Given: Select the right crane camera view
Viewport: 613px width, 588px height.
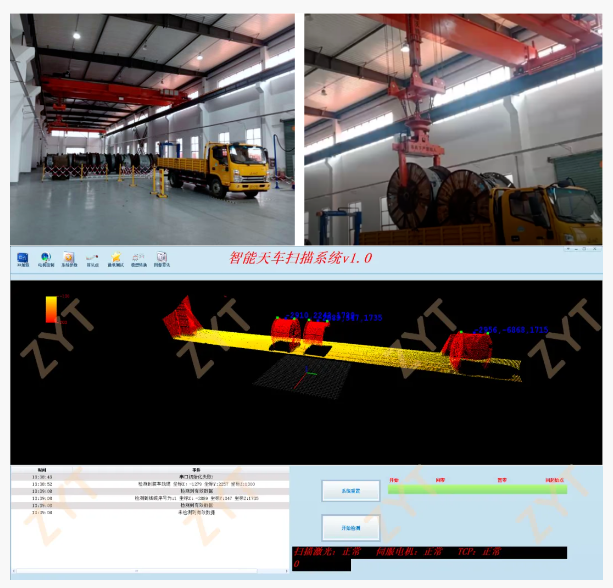Looking at the screenshot, I should point(453,128).
